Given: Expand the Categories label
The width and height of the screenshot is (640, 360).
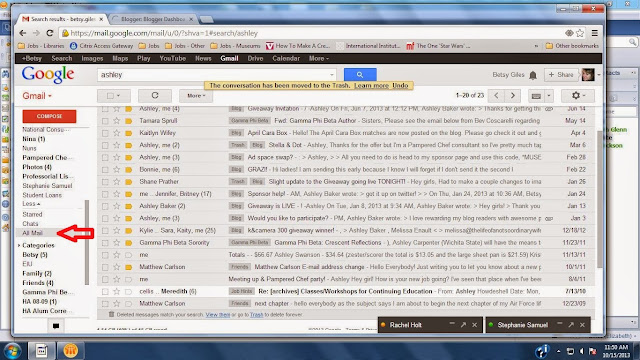Looking at the screenshot, I should pyautogui.click(x=19, y=246).
